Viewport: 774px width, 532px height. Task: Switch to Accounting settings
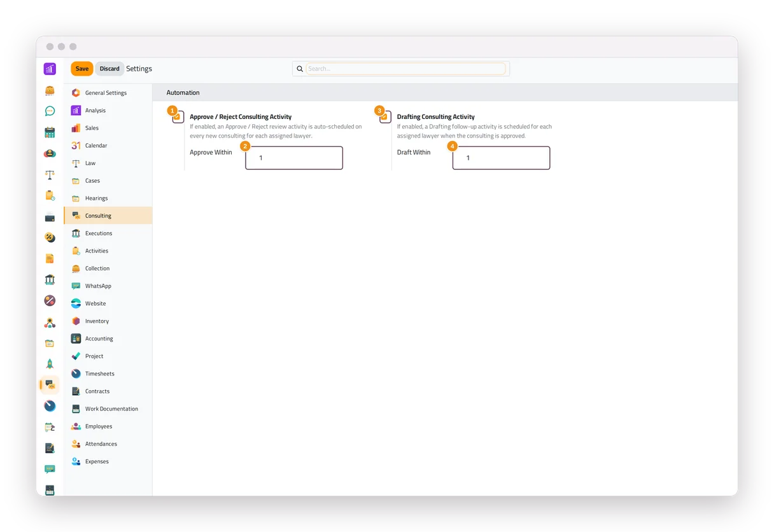click(x=108, y=339)
